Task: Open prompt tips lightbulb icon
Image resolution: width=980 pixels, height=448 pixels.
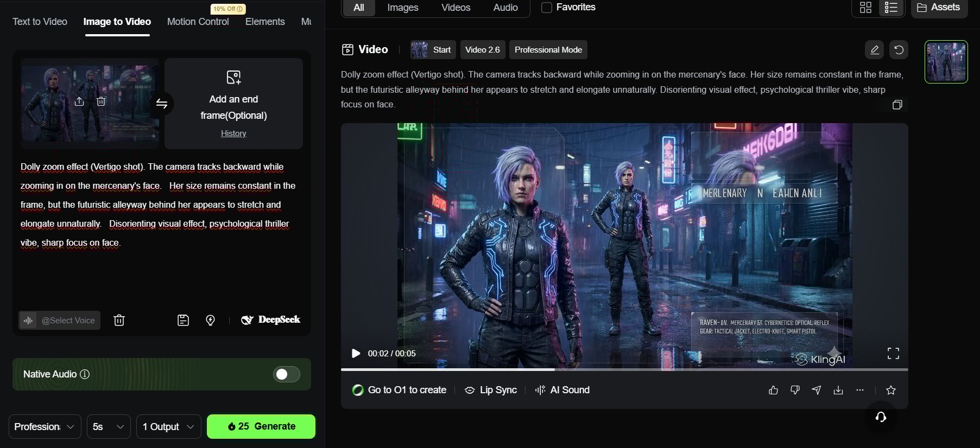Action: [x=211, y=320]
